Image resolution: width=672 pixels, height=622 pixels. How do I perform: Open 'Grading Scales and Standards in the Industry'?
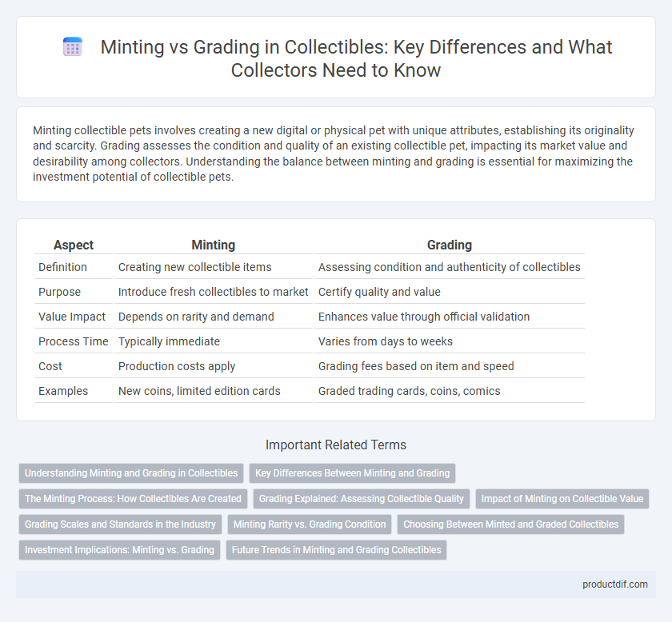(x=120, y=524)
